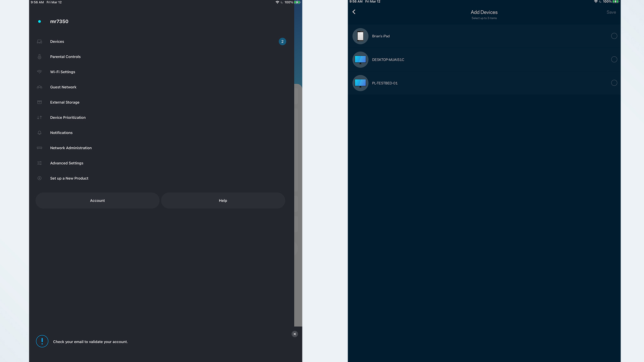Image resolution: width=644 pixels, height=362 pixels.
Task: Tap the Guest Network people icon
Action: [39, 87]
